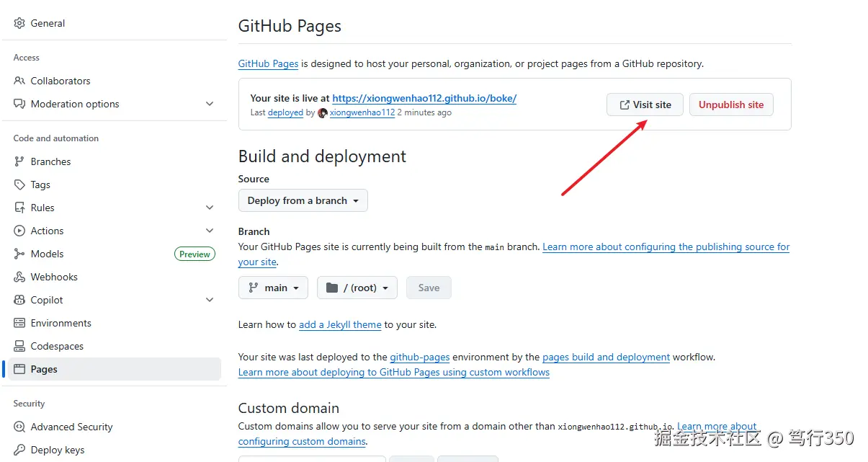Viewport: 868px width, 462px height.
Task: Expand the Actions sidebar section
Action: 210,231
